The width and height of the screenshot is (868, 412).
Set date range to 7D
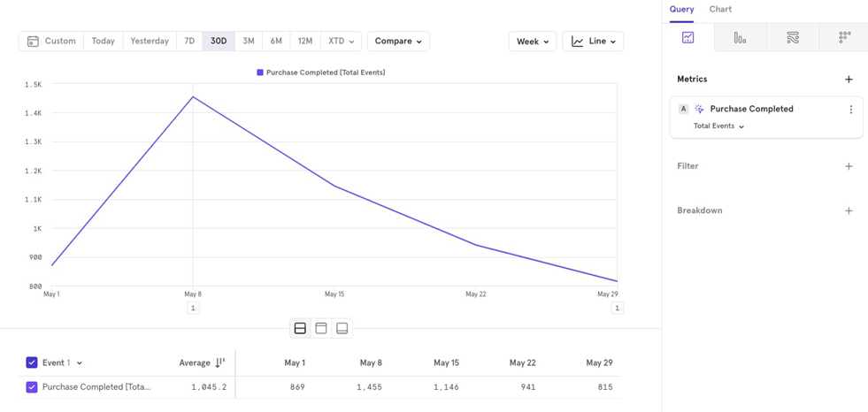pyautogui.click(x=189, y=42)
